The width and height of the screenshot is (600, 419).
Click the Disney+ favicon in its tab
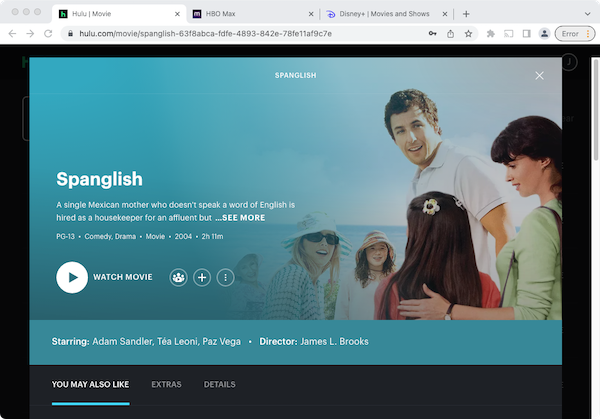331,14
